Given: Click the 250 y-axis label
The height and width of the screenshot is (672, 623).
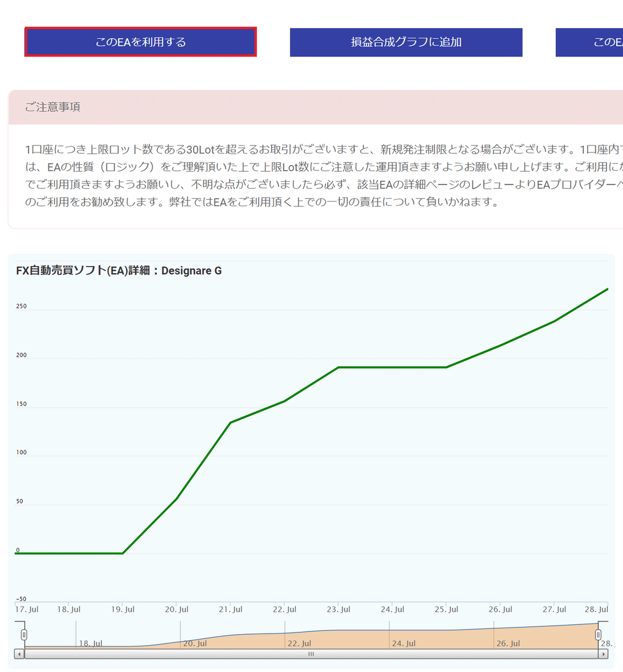Looking at the screenshot, I should click(x=21, y=306).
